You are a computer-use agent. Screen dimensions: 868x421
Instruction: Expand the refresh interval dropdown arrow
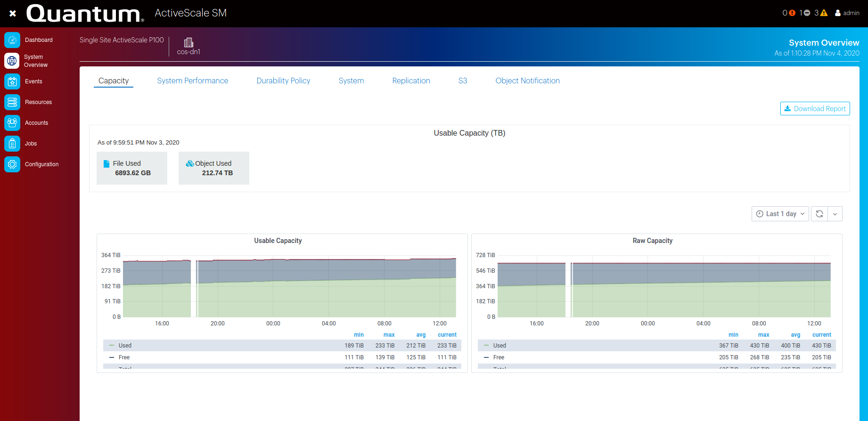click(835, 214)
